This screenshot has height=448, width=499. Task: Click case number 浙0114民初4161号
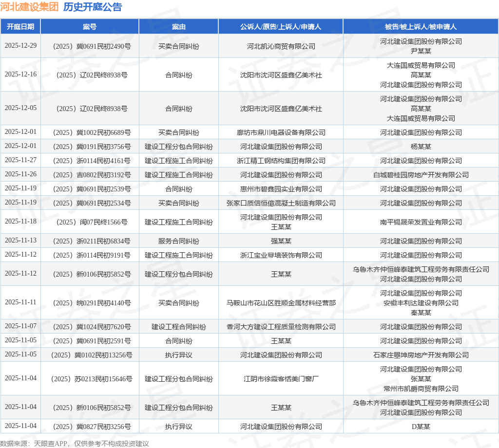pos(92,161)
